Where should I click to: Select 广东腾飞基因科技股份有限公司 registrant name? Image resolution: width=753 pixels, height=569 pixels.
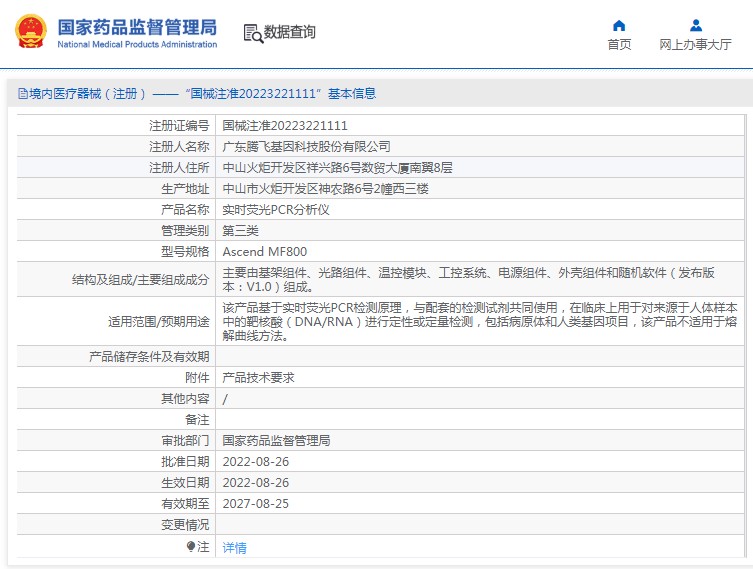[x=306, y=146]
